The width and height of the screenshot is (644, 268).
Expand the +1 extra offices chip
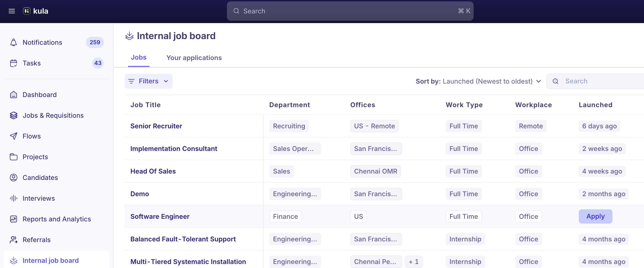click(414, 261)
